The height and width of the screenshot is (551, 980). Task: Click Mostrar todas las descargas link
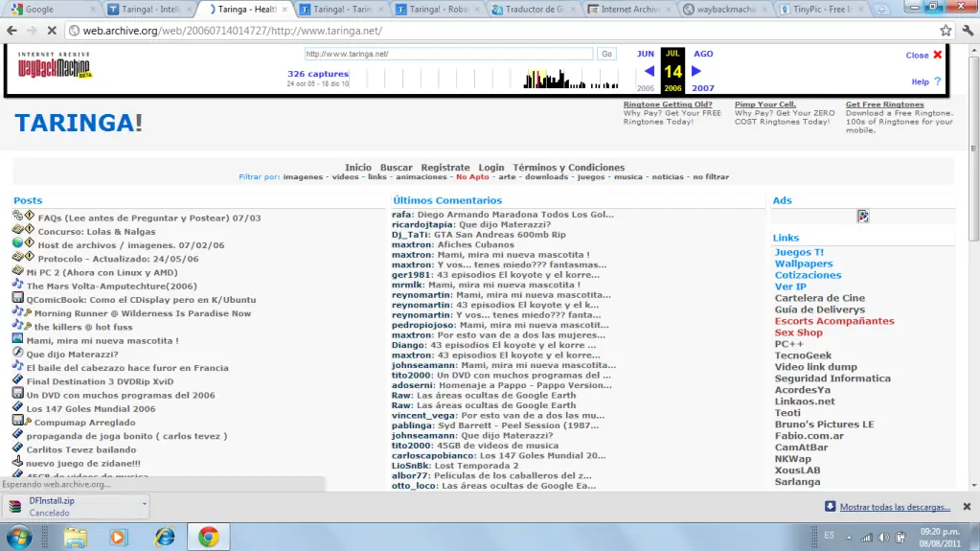point(895,507)
